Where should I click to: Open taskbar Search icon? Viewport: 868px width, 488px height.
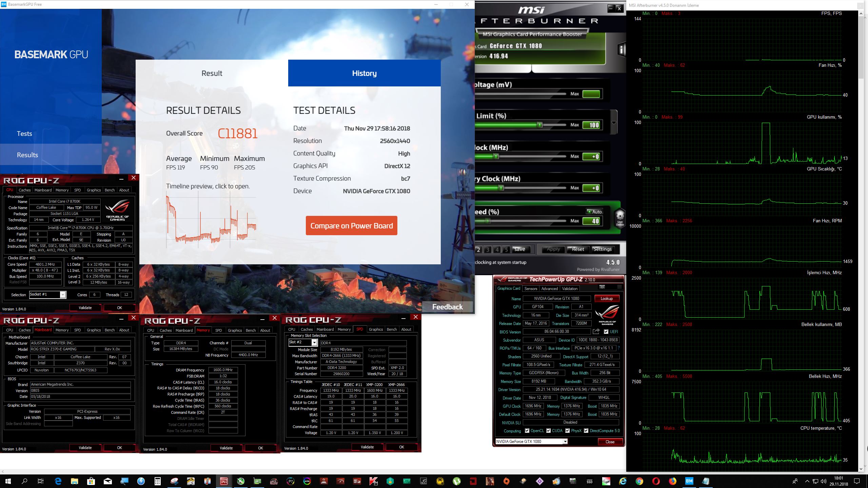[24, 481]
